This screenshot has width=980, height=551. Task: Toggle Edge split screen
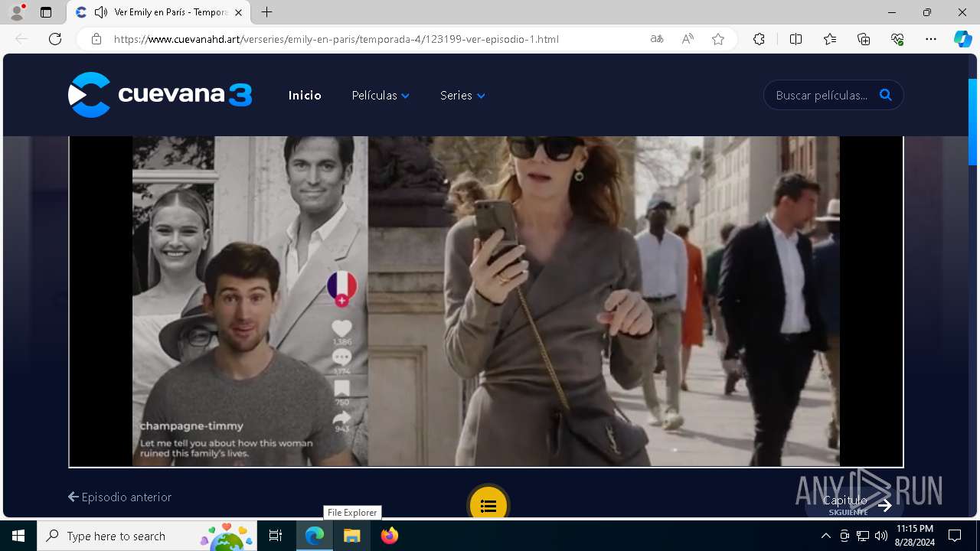point(795,39)
